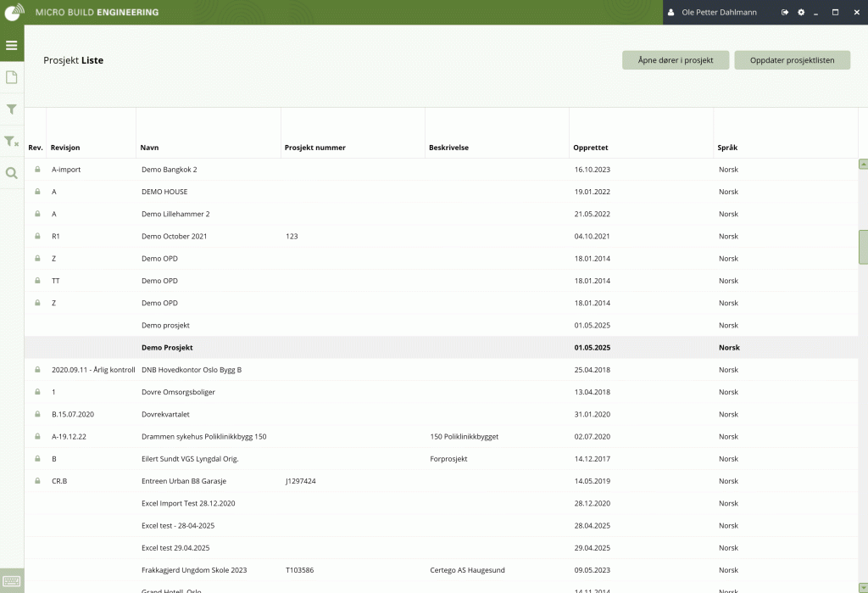Image resolution: width=868 pixels, height=593 pixels.
Task: Click the scrollbar down arrow
Action: coord(863,587)
